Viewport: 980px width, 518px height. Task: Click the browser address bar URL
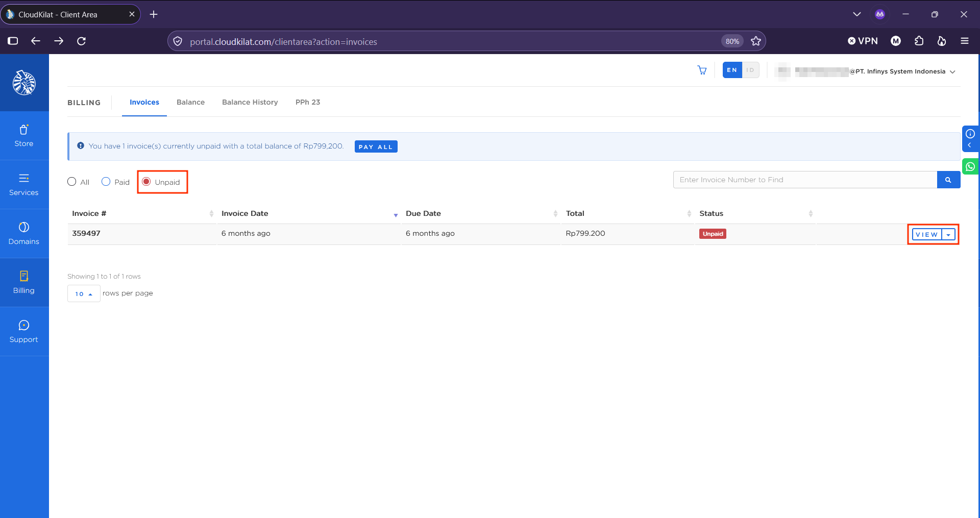[283, 42]
